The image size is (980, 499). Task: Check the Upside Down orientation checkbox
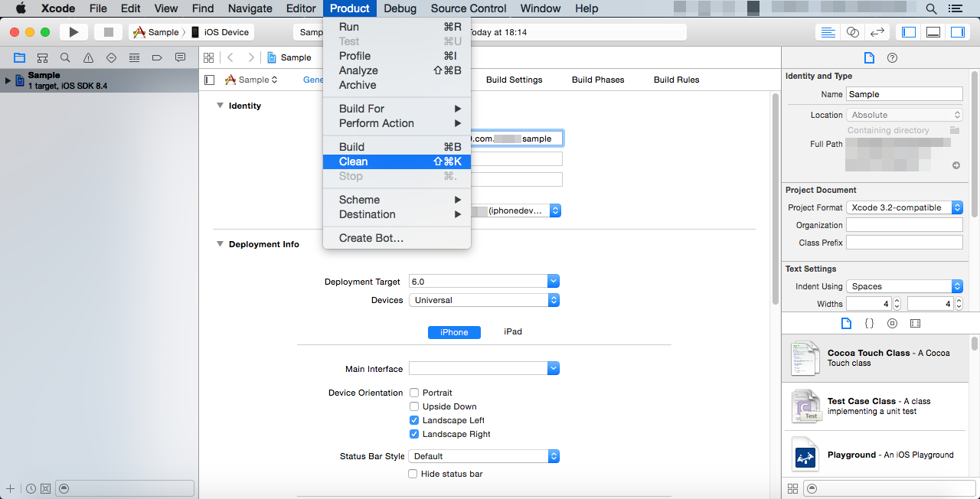(413, 406)
